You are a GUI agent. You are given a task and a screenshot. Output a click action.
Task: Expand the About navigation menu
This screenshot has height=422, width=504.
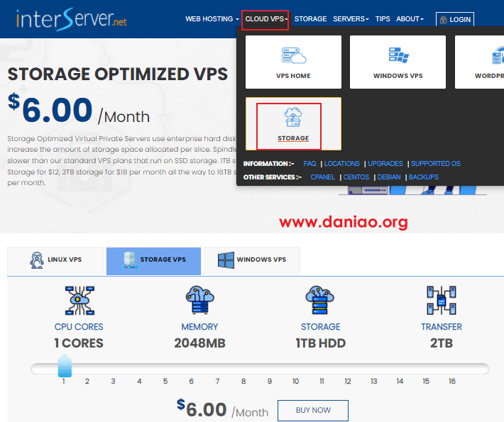point(410,19)
